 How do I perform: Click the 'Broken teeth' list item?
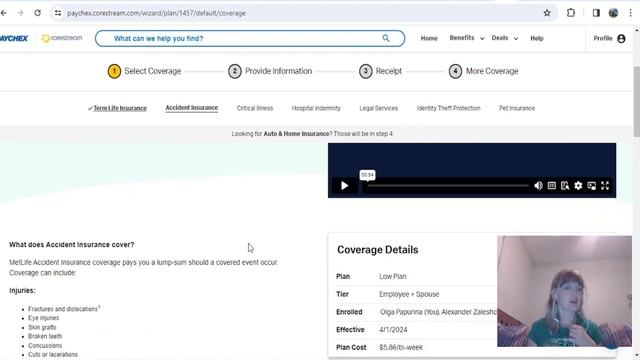pos(45,336)
